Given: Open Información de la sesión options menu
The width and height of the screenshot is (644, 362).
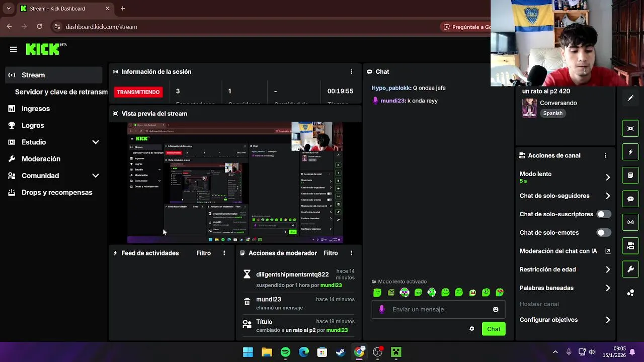Looking at the screenshot, I should (x=351, y=72).
